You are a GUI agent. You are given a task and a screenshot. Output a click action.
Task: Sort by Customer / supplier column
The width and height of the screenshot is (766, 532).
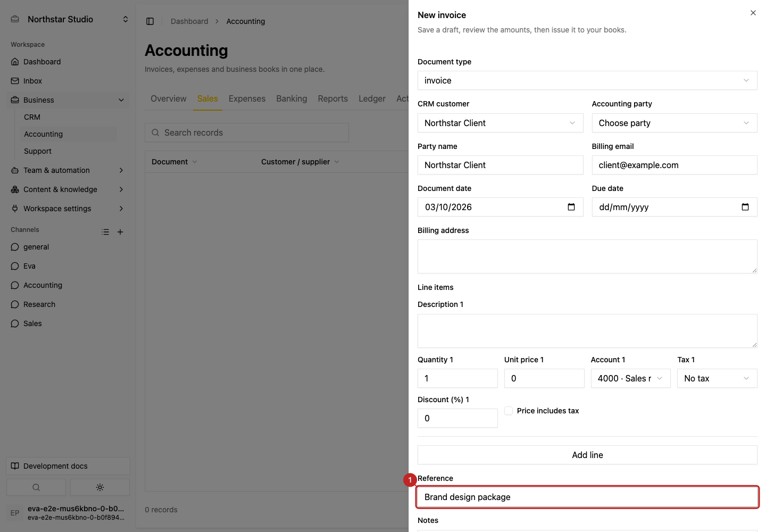point(300,162)
